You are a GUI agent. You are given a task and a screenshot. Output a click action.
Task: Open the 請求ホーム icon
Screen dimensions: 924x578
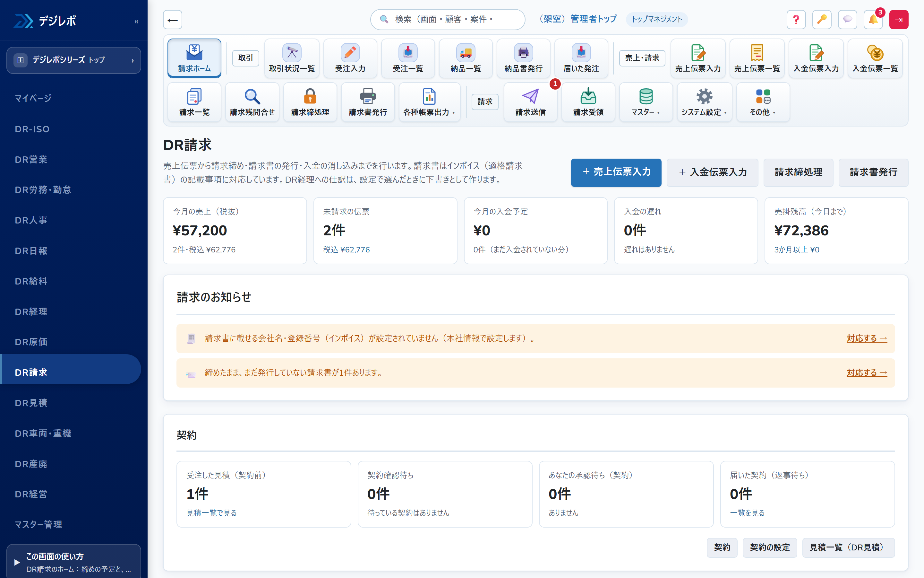click(x=194, y=58)
